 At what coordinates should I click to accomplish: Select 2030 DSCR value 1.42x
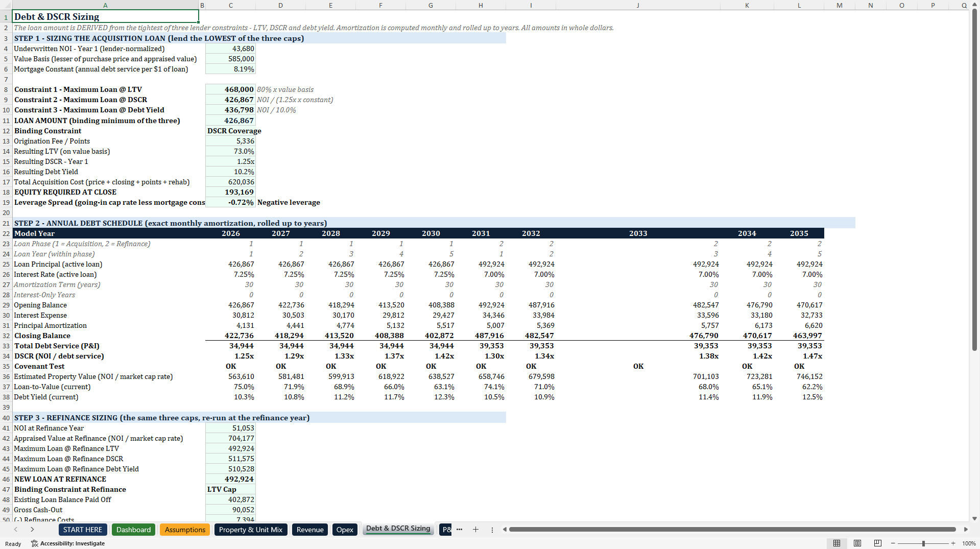(x=431, y=356)
